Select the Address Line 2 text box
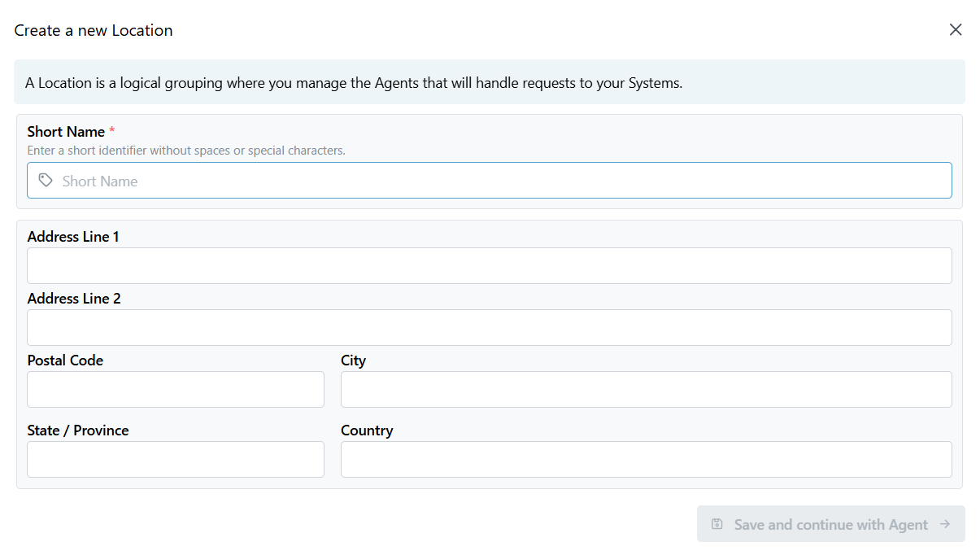Image resolution: width=980 pixels, height=555 pixels. 489,328
